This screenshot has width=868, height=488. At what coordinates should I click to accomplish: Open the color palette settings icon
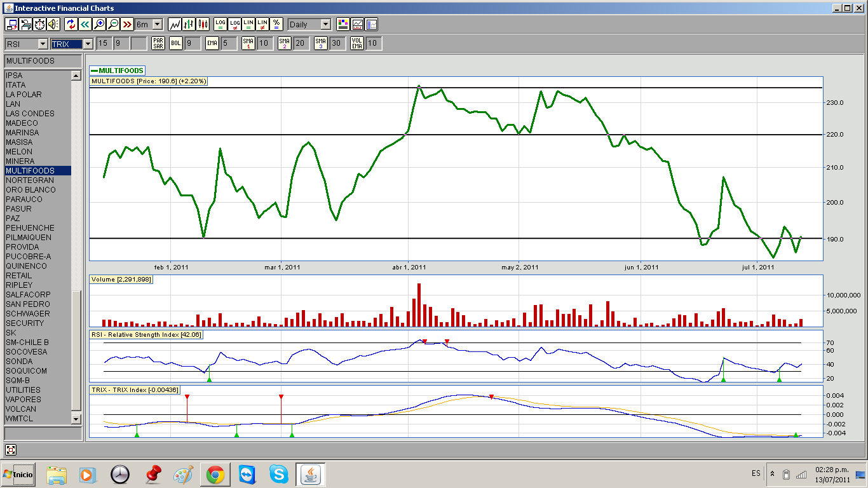tap(343, 24)
